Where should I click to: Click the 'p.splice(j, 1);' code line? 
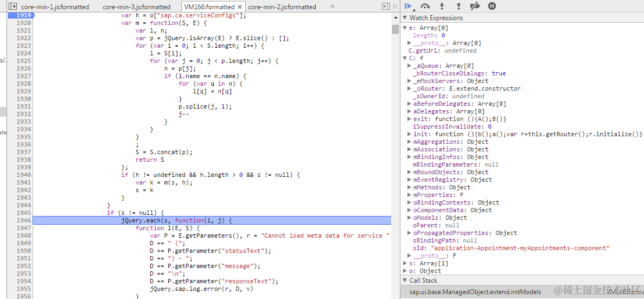(206, 106)
